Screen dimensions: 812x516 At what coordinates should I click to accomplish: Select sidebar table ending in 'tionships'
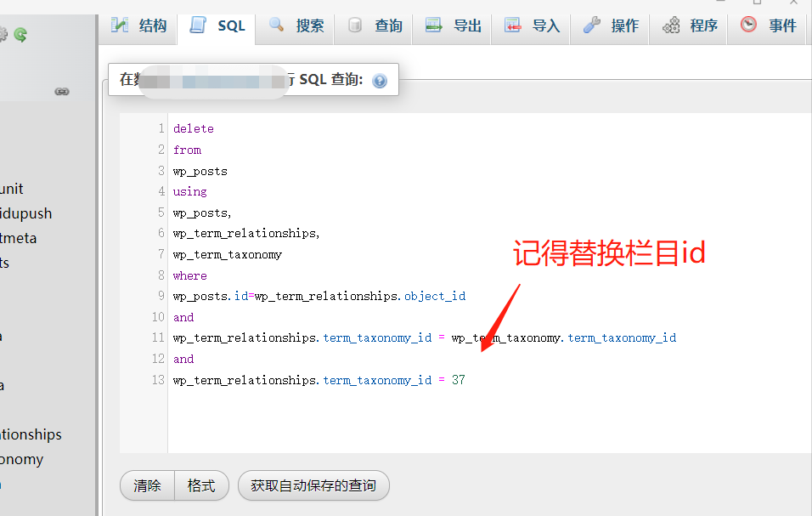[x=31, y=434]
